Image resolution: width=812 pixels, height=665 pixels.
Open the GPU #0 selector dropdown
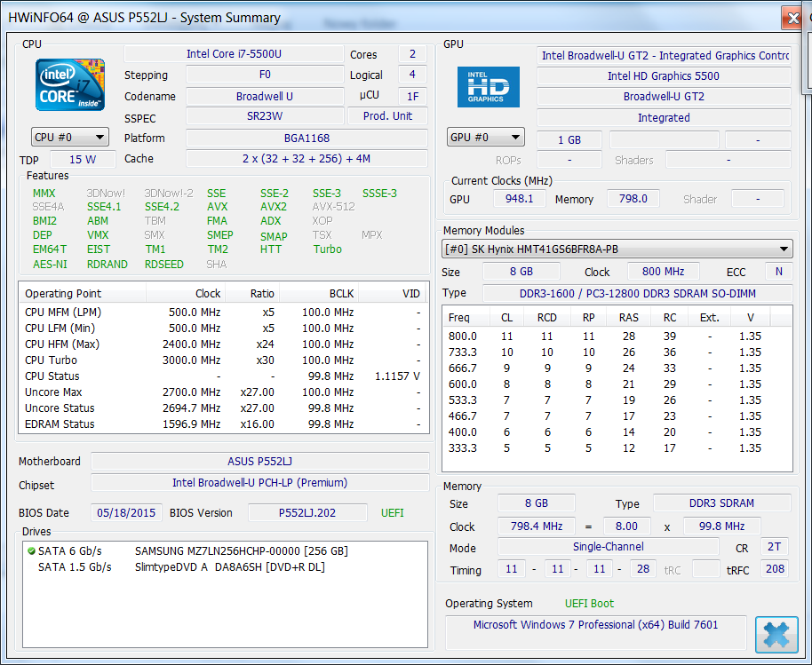(485, 138)
